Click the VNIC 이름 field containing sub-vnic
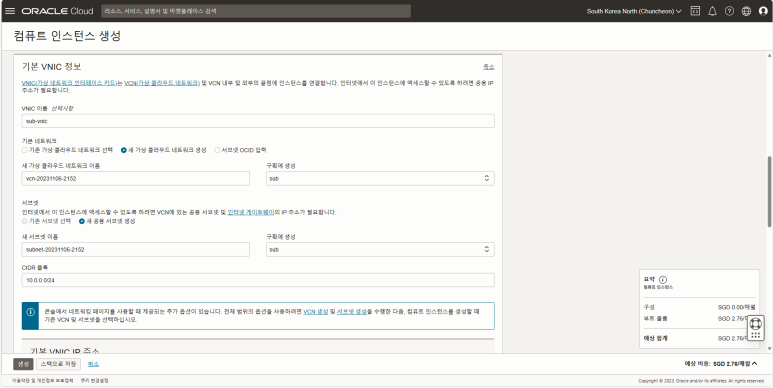773x388 pixels. (x=258, y=121)
